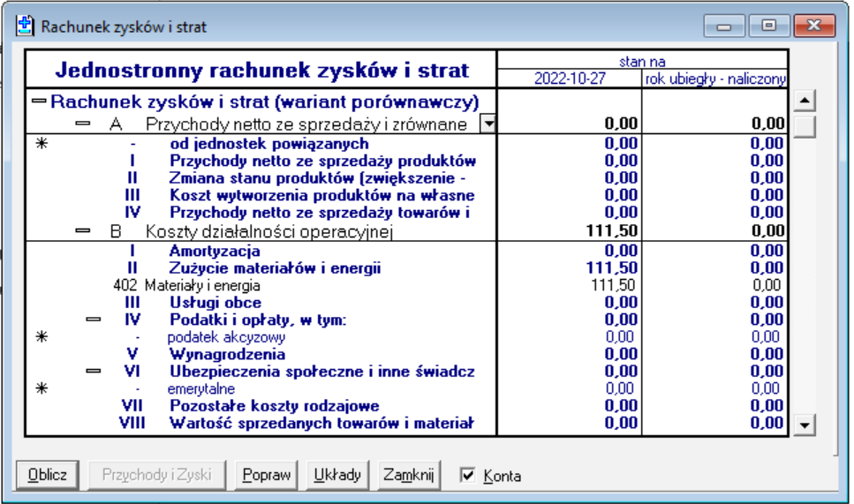Collapse section A Przychody netto ze sprzedaży
This screenshot has width=854, height=504.
pyautogui.click(x=84, y=124)
